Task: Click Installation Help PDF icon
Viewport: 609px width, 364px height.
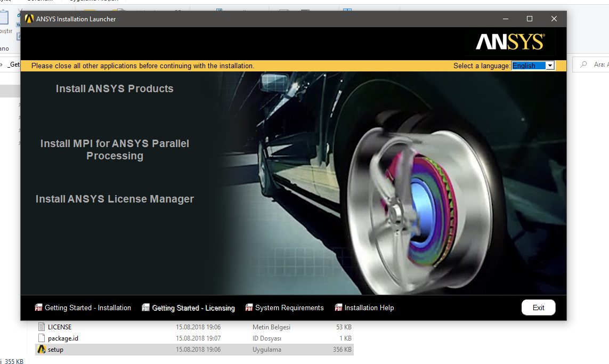Action: click(338, 308)
